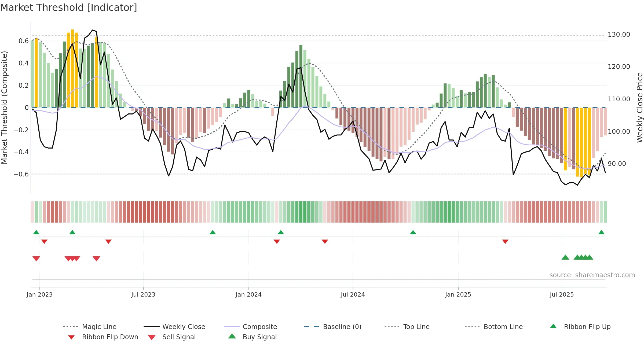Click the sharemaestro.com source text
The width and height of the screenshot is (644, 362).
click(x=592, y=275)
